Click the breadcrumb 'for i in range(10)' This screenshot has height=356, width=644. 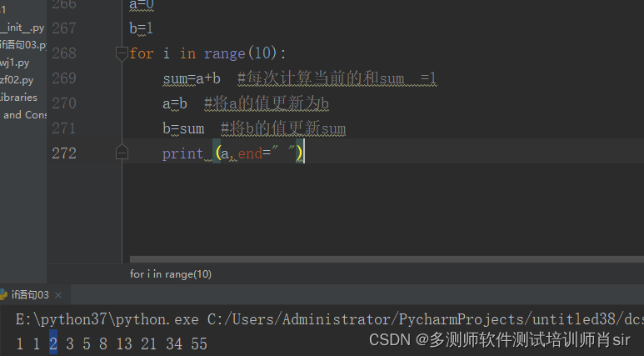click(x=171, y=274)
